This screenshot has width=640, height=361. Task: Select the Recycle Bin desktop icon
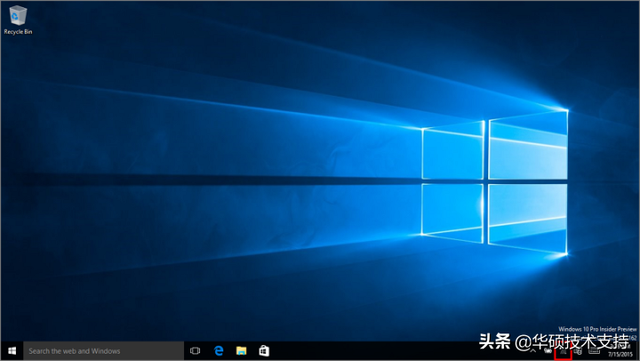pos(18,19)
